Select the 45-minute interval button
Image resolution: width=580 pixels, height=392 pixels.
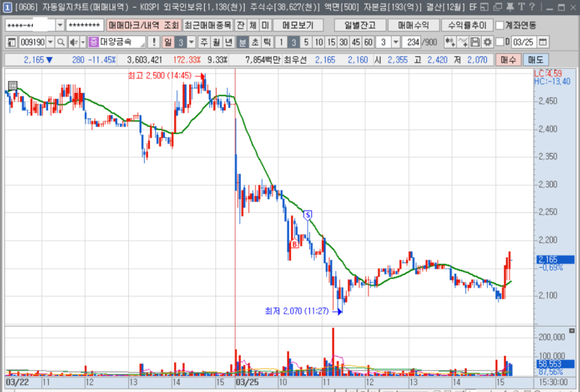[x=356, y=42]
